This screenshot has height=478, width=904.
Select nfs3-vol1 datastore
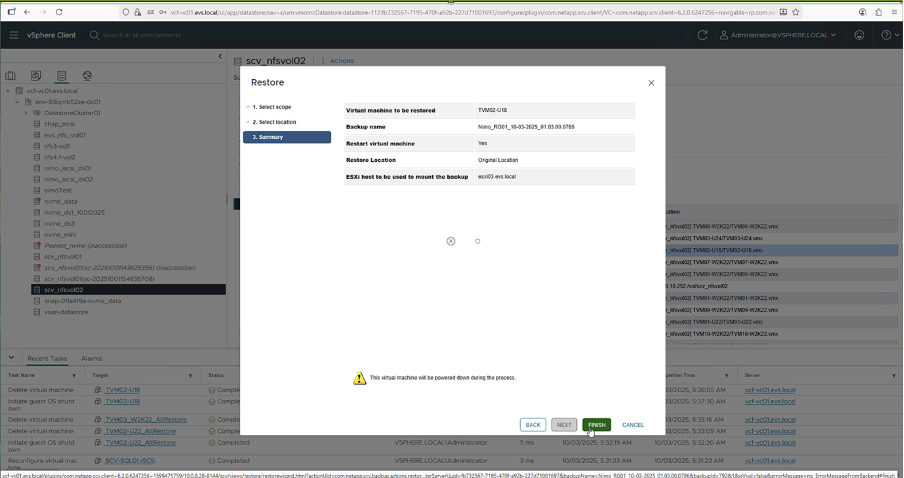(x=56, y=146)
